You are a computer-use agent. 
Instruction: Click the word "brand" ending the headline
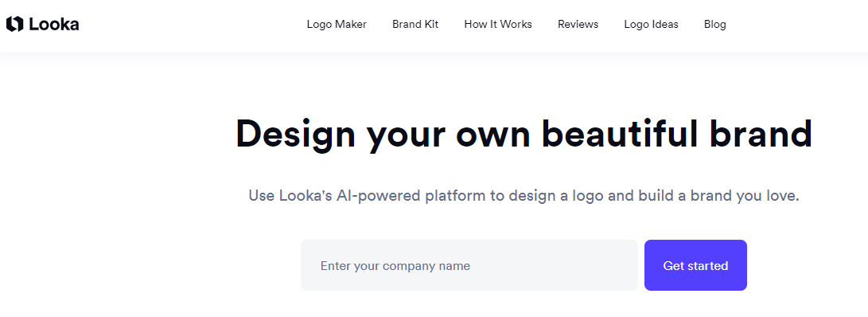pos(761,134)
